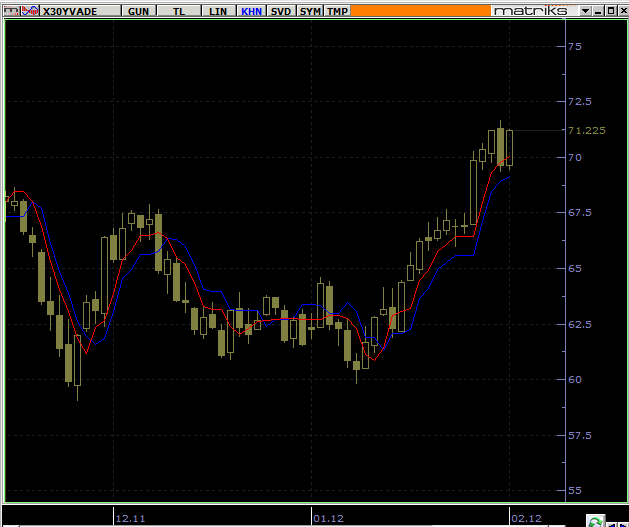
Task: Click the TMP template button
Action: [x=337, y=11]
